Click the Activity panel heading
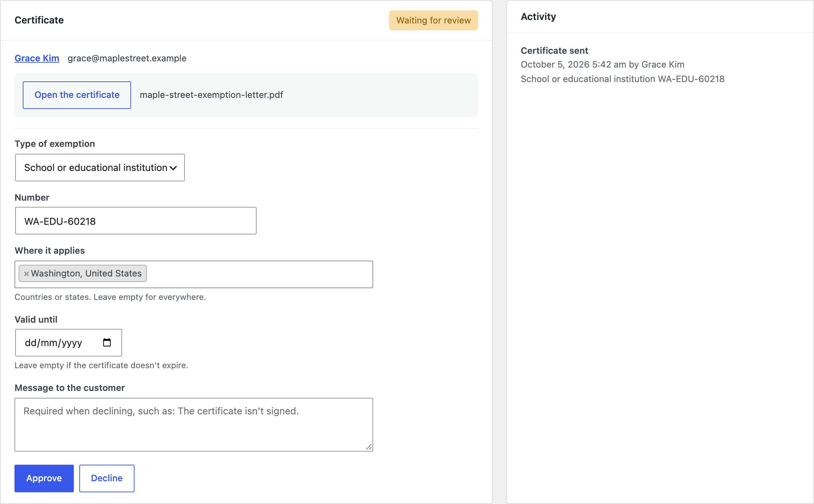This screenshot has height=504, width=814. tap(538, 17)
